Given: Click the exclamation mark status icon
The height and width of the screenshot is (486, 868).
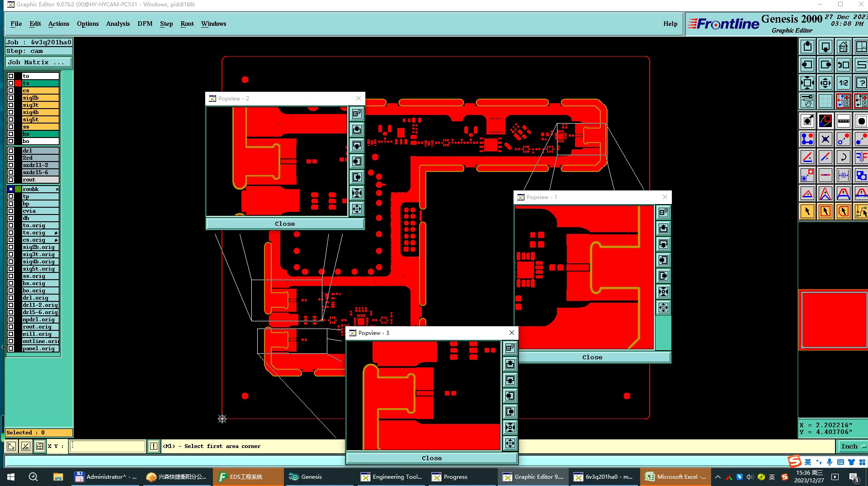Looking at the screenshot, I should [154, 446].
